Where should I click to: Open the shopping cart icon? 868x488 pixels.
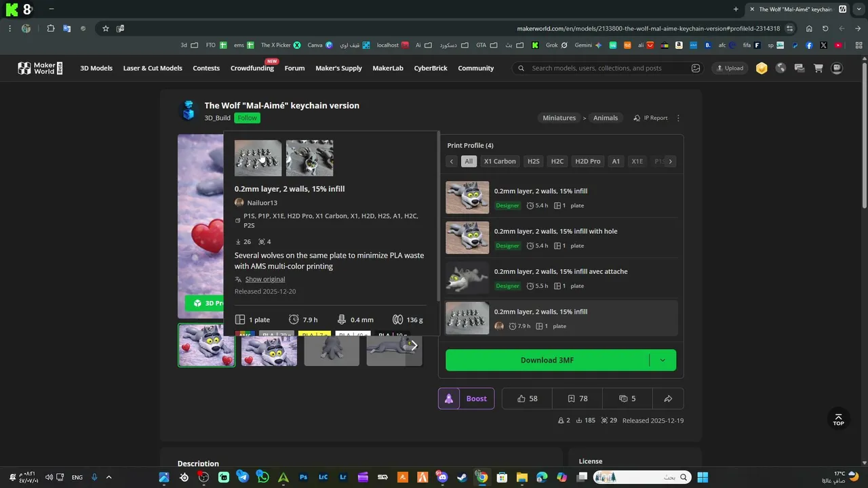[x=818, y=68]
